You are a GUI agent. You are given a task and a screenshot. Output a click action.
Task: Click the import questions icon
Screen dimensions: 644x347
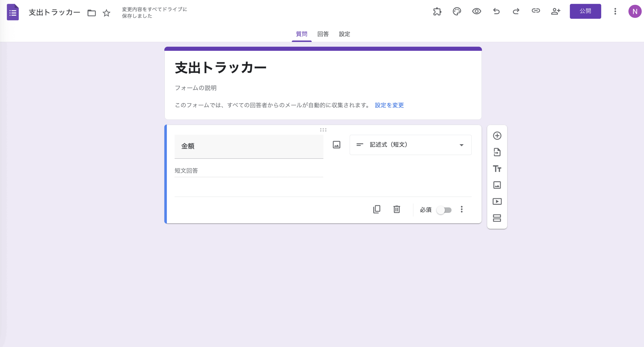pyautogui.click(x=497, y=152)
